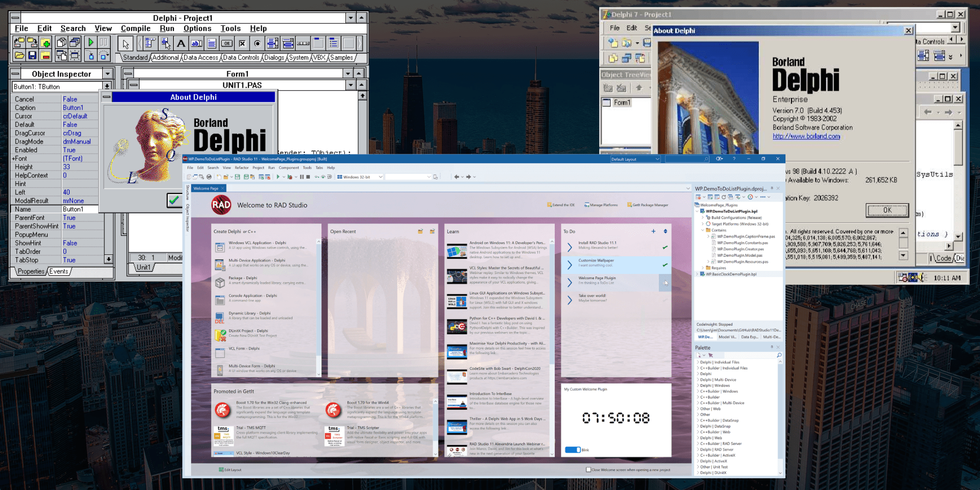Close the Welcome Page tab

click(222, 188)
